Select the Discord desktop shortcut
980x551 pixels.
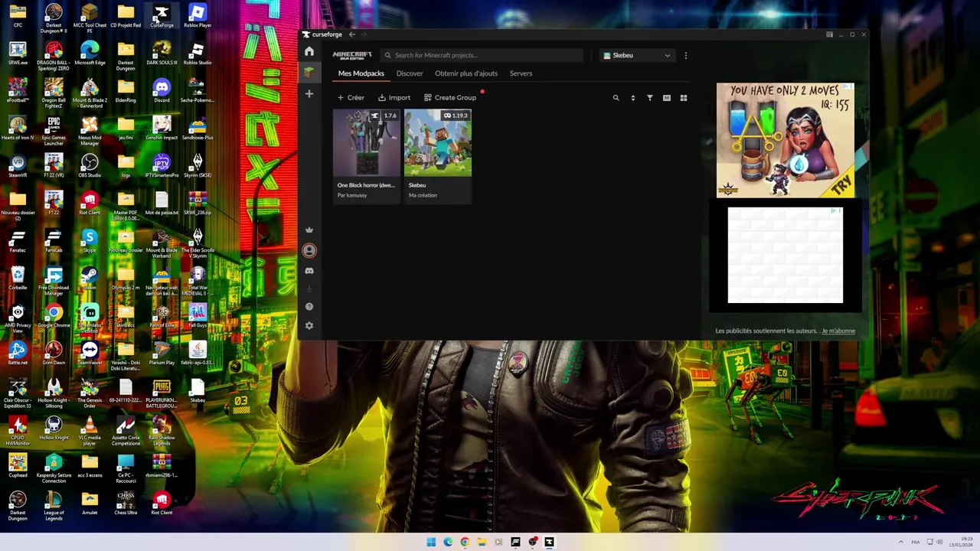(162, 91)
